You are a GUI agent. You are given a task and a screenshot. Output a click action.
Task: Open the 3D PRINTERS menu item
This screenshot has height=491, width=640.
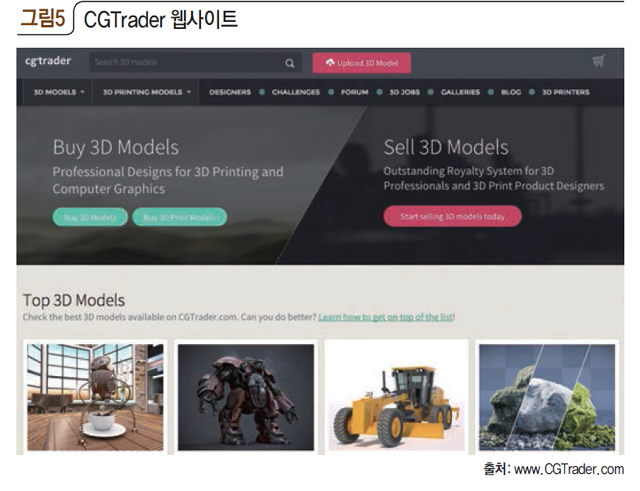pyautogui.click(x=566, y=92)
